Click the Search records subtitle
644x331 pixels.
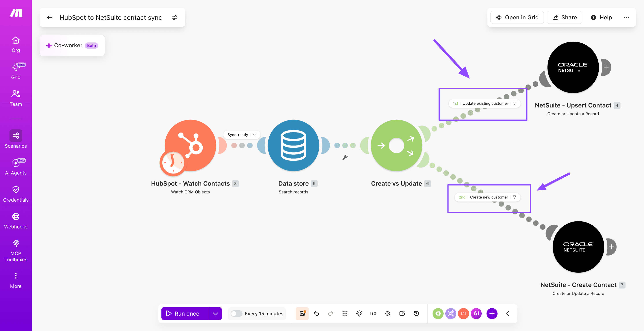[294, 192]
